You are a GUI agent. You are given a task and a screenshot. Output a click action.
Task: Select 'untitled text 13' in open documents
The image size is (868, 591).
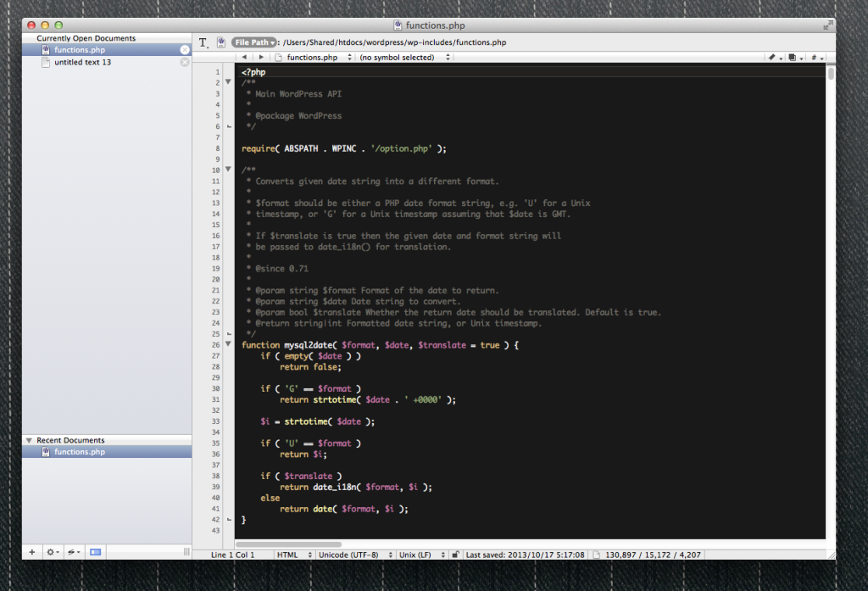coord(82,62)
